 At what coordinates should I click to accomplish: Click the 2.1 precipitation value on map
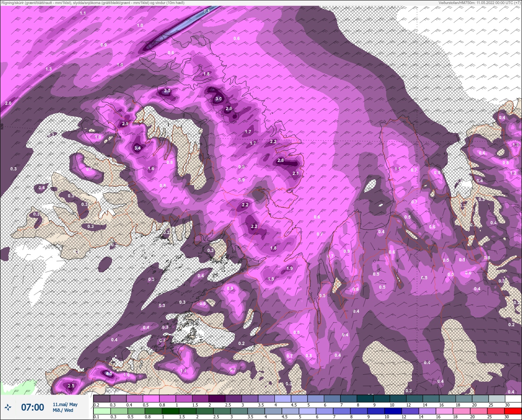pyautogui.click(x=296, y=173)
